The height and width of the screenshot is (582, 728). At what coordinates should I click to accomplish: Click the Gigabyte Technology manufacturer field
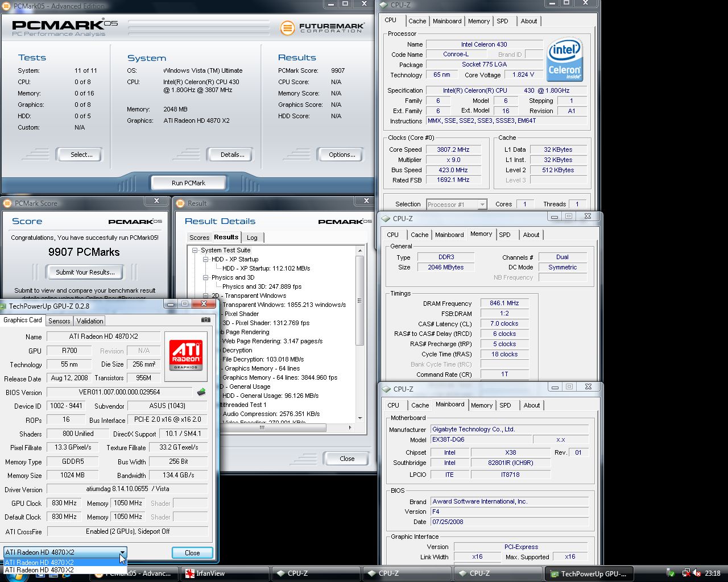click(509, 429)
